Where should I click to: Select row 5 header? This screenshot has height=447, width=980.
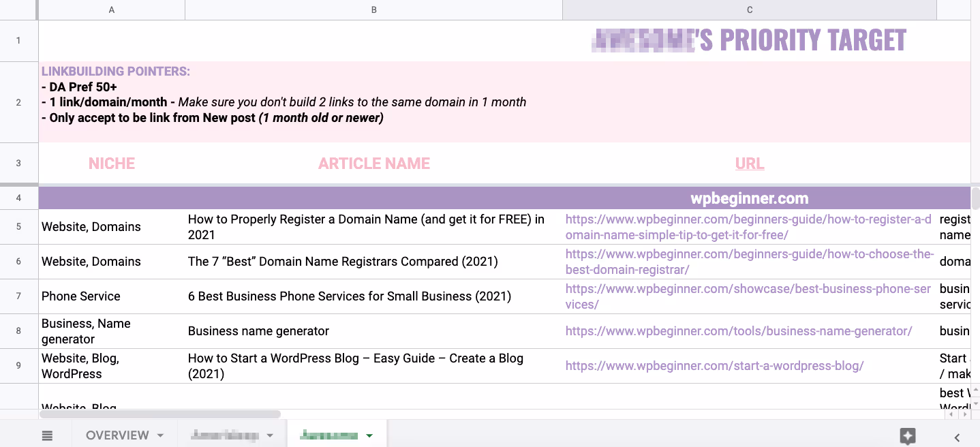(19, 226)
